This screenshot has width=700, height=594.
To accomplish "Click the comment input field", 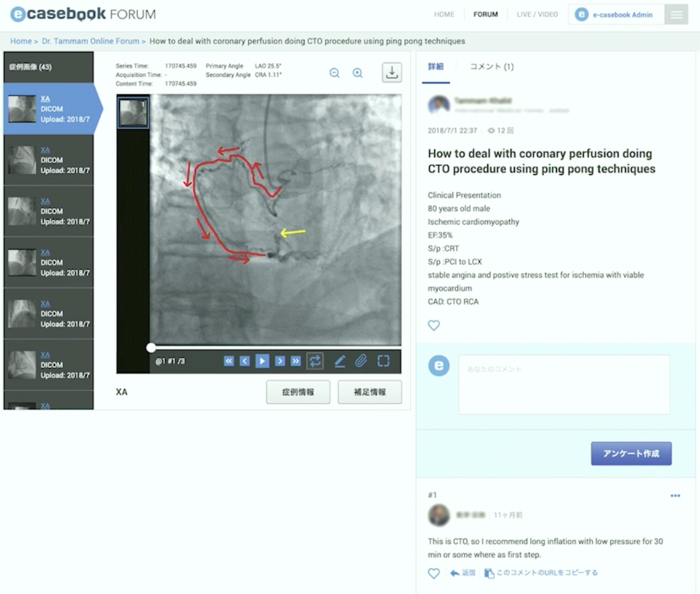I will [x=564, y=384].
